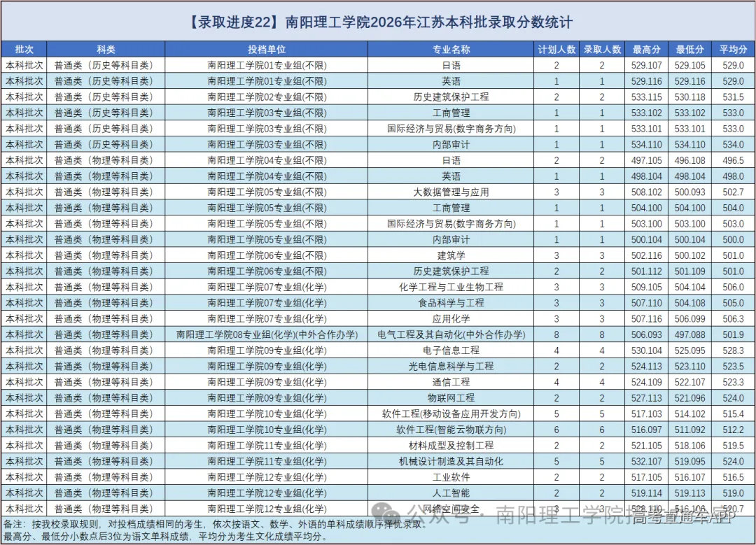Select the major 食品科学与工程
Viewport: 756px width, 545px height.
451,303
